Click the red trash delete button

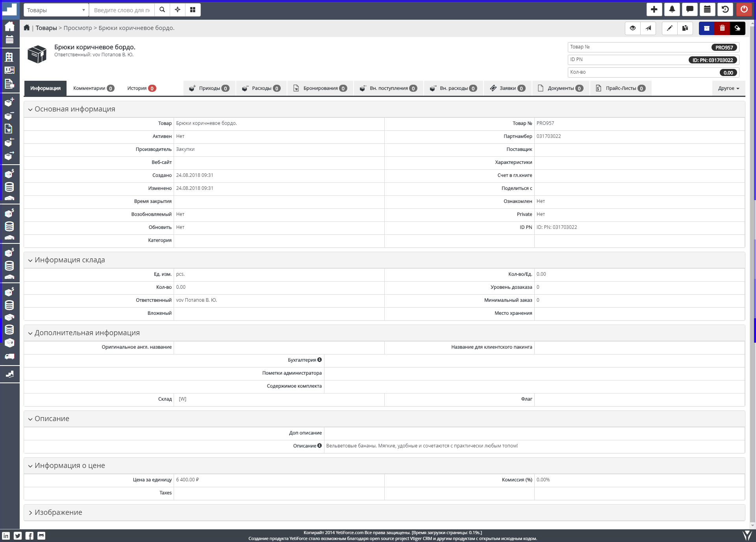pos(722,28)
